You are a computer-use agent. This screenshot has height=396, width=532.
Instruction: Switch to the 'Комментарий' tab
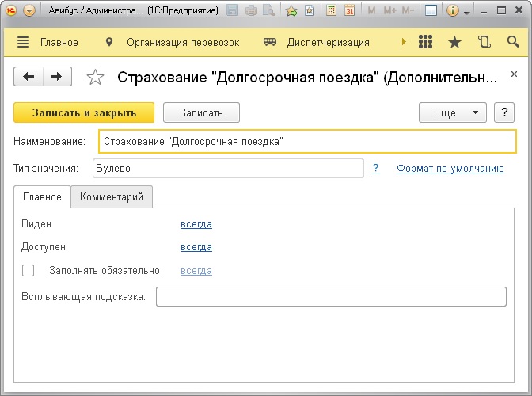point(112,196)
